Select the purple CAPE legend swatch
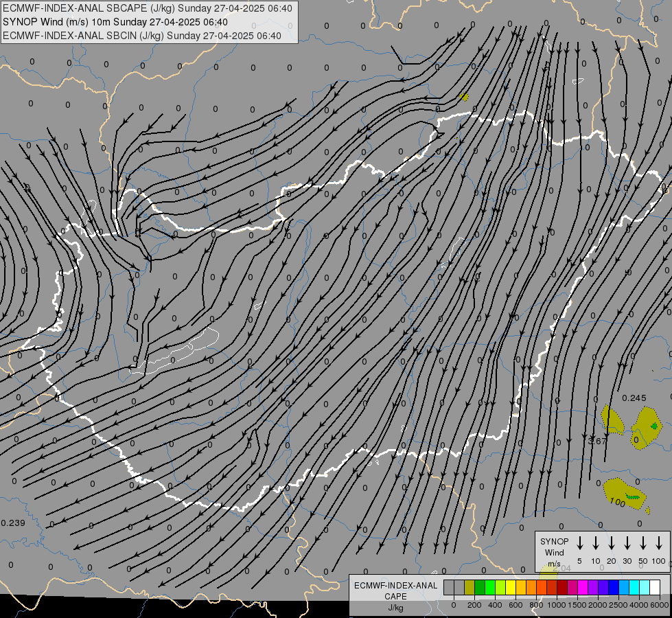 pyautogui.click(x=592, y=587)
